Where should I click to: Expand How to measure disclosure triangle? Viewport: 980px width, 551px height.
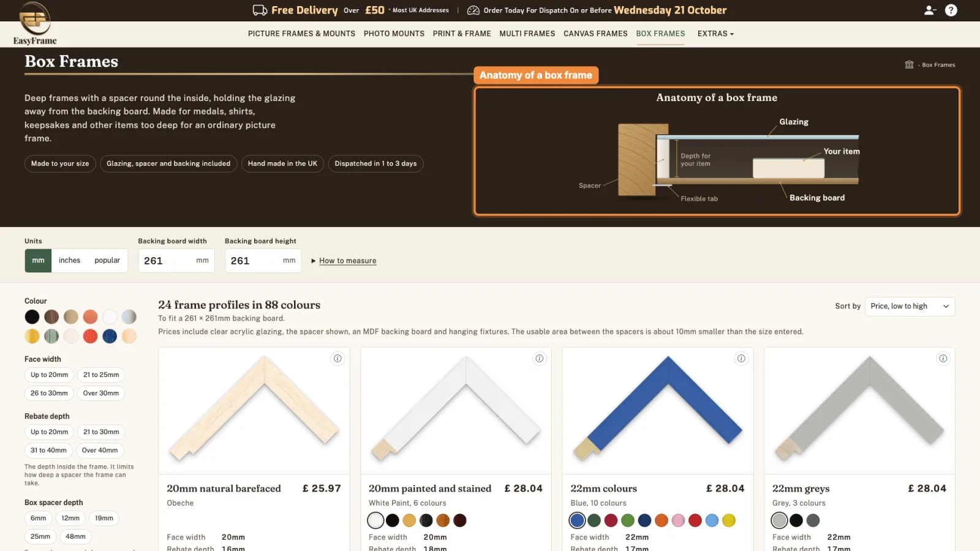point(314,261)
